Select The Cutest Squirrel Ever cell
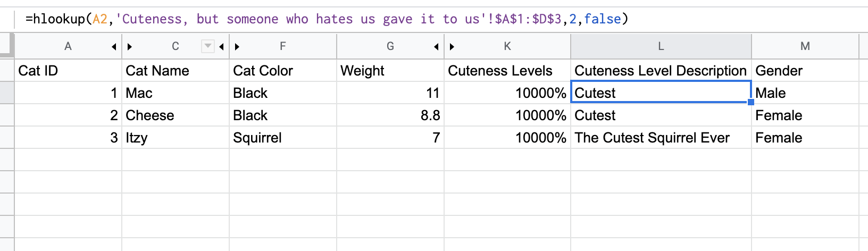 [661, 137]
